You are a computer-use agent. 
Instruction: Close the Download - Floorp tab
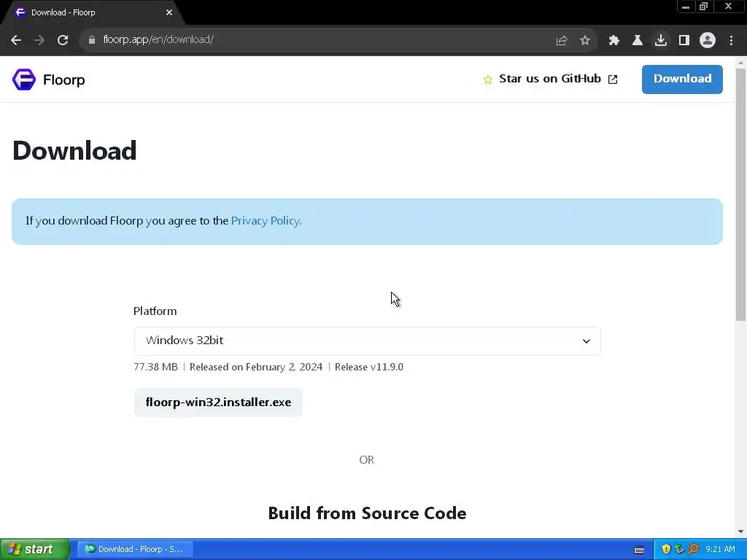(169, 12)
